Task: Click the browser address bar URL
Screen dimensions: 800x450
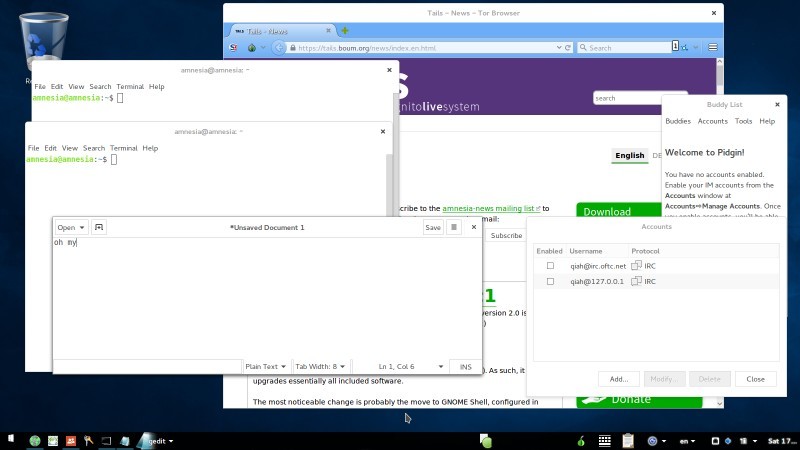Action: tap(367, 48)
